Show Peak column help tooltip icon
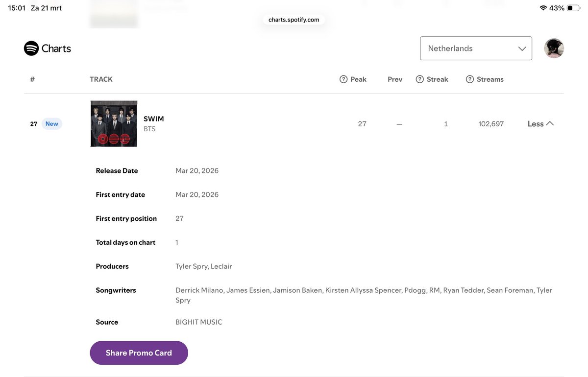The height and width of the screenshot is (377, 588). pos(343,79)
